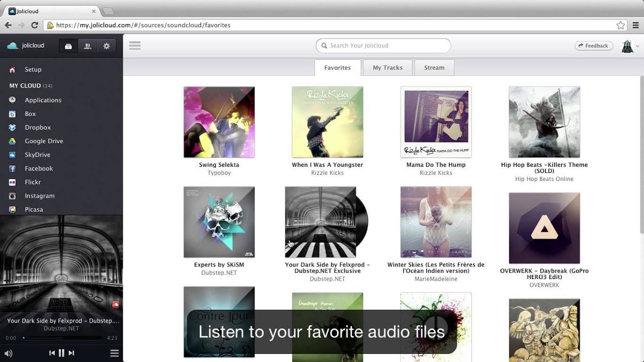The image size is (644, 362).
Task: Play When I Was A Youngster cover
Action: (x=328, y=122)
